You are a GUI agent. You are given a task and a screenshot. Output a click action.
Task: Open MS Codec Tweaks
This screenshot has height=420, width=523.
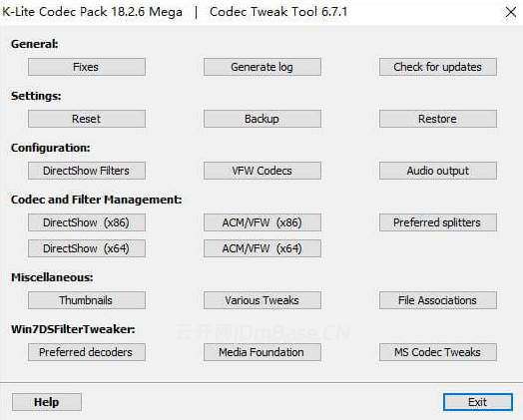pos(438,352)
